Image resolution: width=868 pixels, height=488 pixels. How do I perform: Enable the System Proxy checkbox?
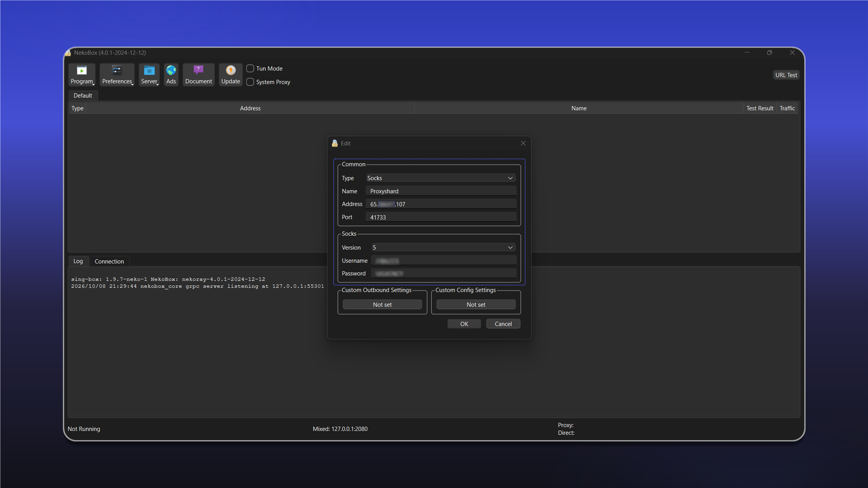250,82
